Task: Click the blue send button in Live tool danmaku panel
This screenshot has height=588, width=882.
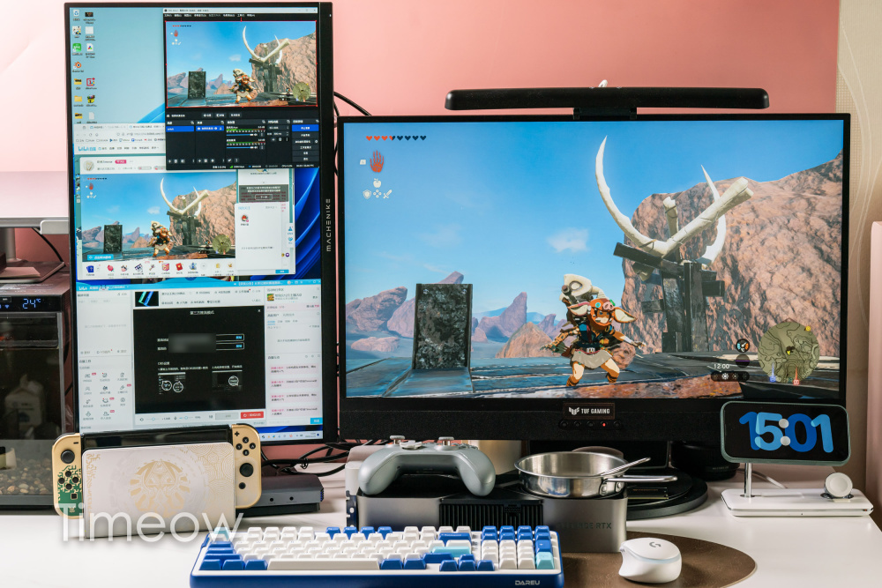Action: pyautogui.click(x=316, y=421)
